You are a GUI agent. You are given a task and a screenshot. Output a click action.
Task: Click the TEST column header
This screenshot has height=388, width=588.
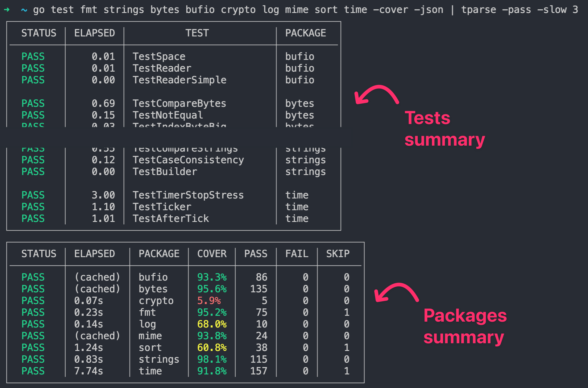click(197, 33)
